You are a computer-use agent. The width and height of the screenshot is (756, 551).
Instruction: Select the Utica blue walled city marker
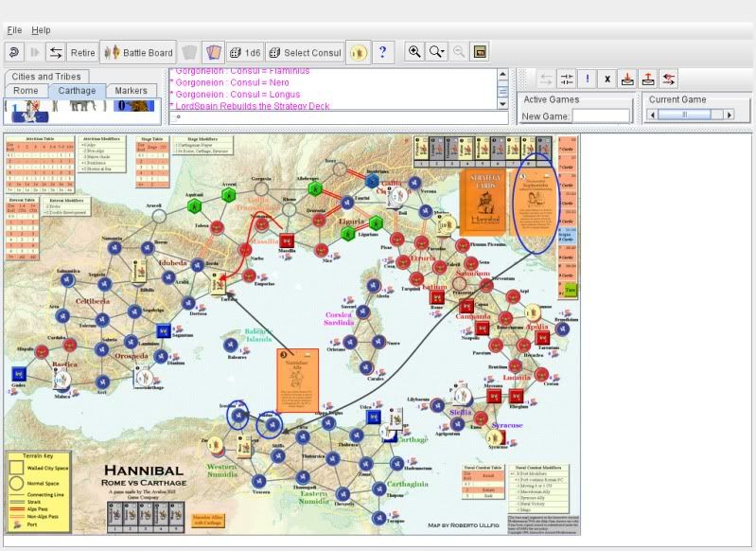(373, 417)
